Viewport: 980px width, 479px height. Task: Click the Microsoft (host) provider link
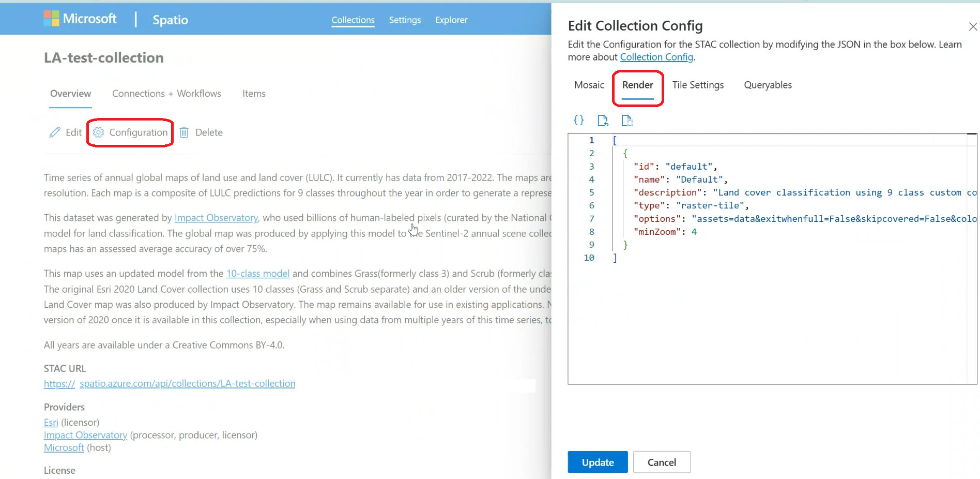64,447
